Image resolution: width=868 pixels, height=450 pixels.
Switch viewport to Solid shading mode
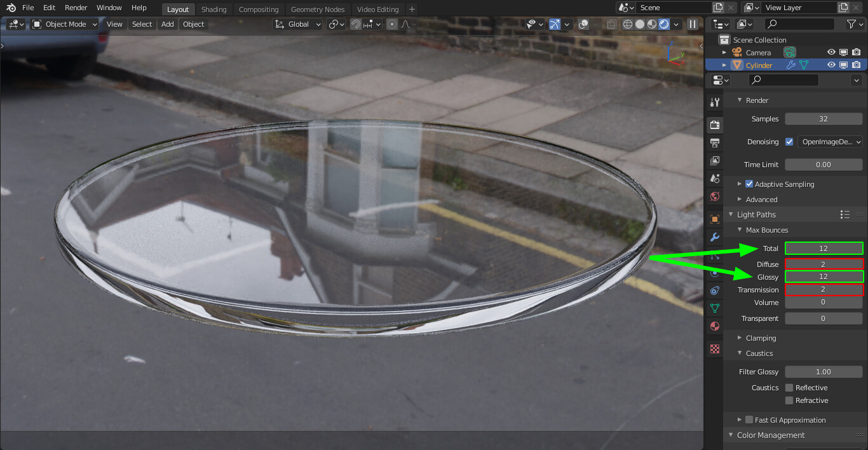639,24
